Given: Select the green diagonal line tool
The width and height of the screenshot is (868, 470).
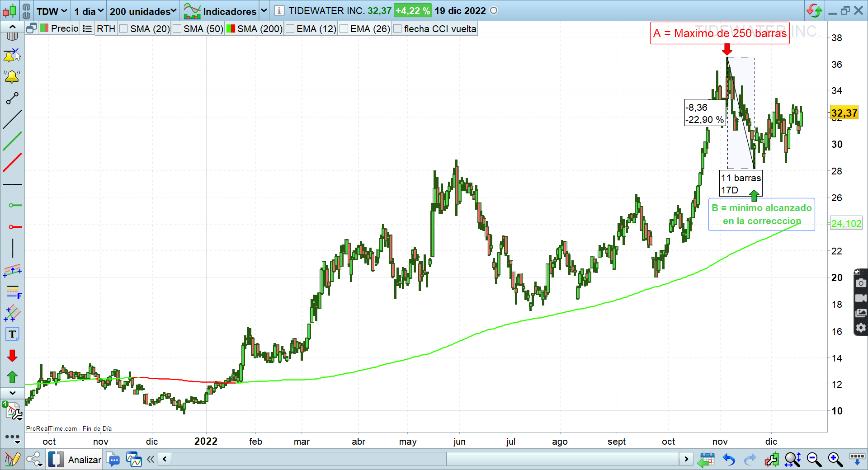Looking at the screenshot, I should 12,141.
